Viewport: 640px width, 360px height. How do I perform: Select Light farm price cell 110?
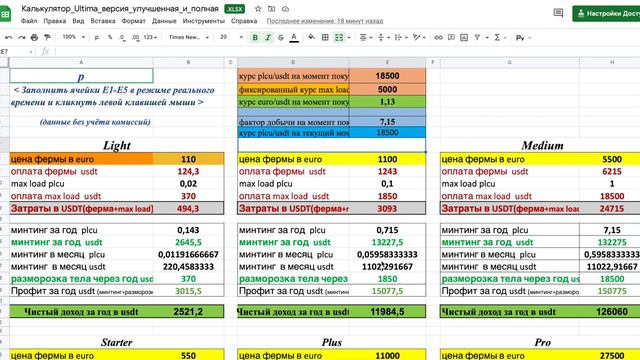189,159
